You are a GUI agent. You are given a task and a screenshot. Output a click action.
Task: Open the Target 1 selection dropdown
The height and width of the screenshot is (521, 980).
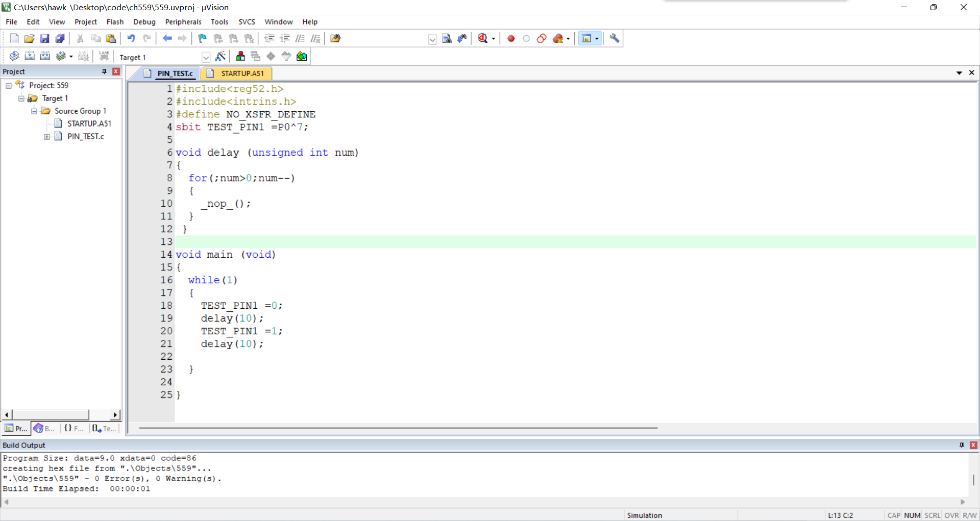(x=206, y=57)
